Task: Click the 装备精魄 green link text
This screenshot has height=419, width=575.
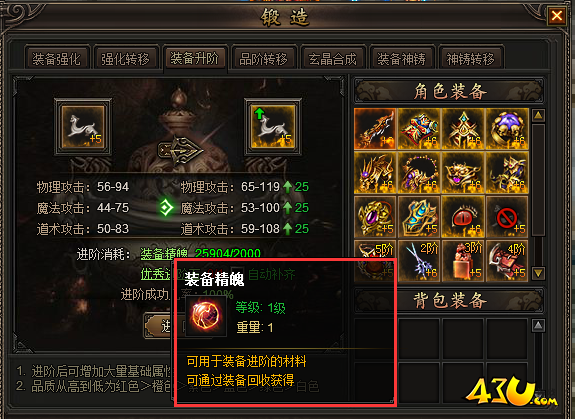Action: (164, 253)
